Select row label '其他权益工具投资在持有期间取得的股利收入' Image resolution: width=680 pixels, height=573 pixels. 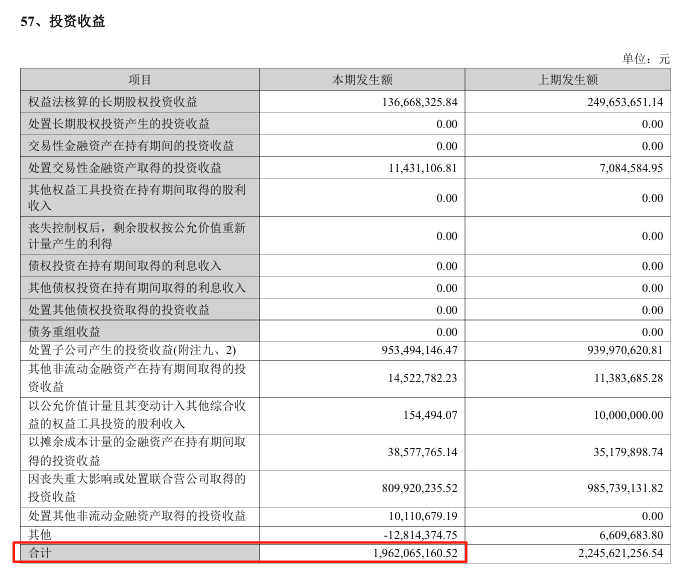tap(137, 198)
